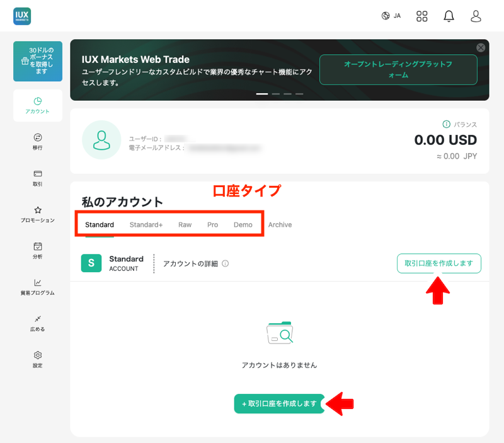Click the 電子メールアドレス label

pyautogui.click(x=156, y=148)
